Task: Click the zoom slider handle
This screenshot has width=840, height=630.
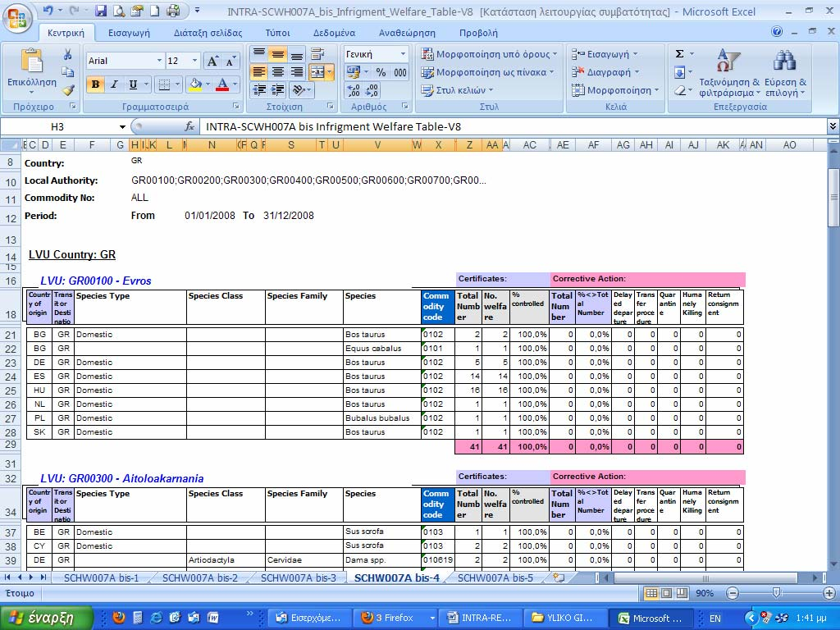Action: (776, 592)
